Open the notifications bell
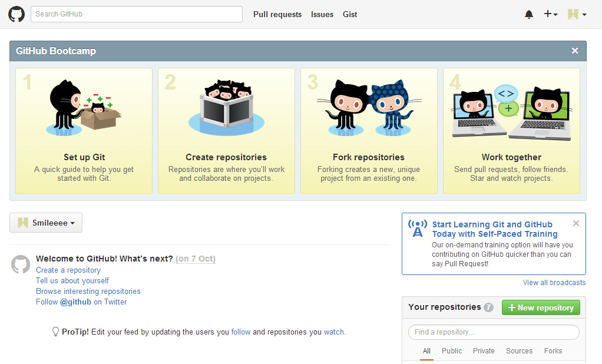This screenshot has height=364, width=602. coord(528,14)
